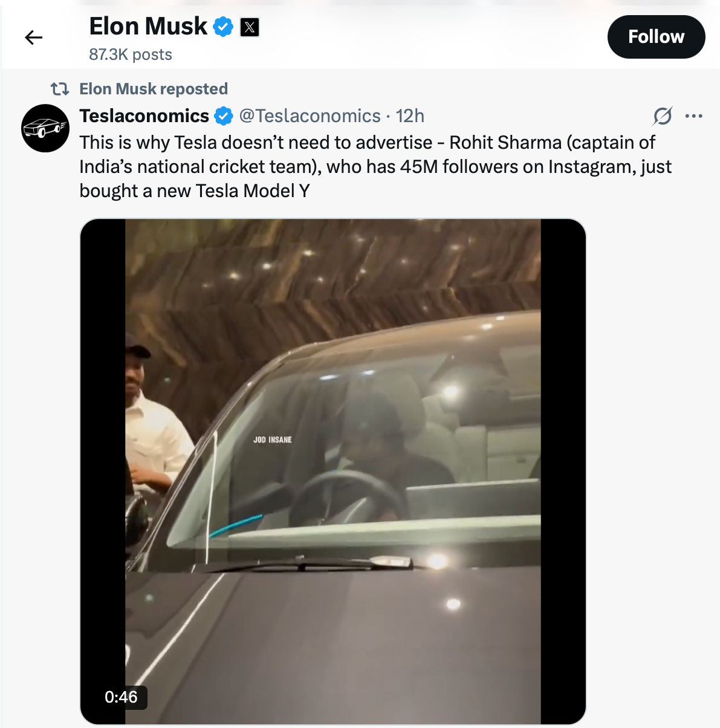Go back using the left arrow
The width and height of the screenshot is (720, 728).
[34, 37]
